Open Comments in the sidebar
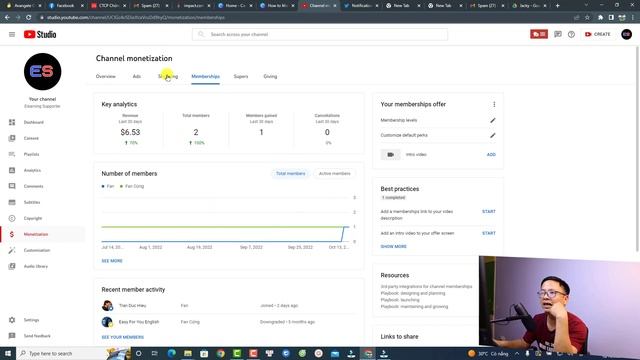 coord(33,186)
